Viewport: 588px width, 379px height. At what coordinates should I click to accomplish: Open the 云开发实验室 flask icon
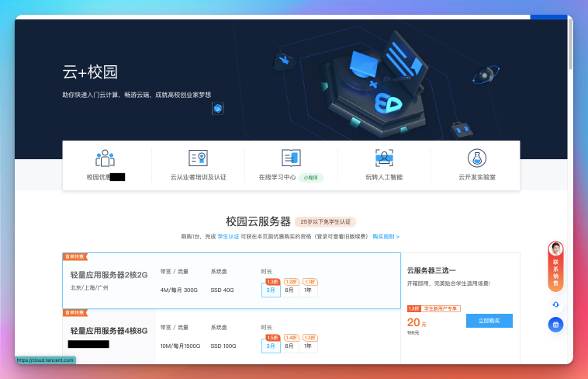click(x=477, y=158)
